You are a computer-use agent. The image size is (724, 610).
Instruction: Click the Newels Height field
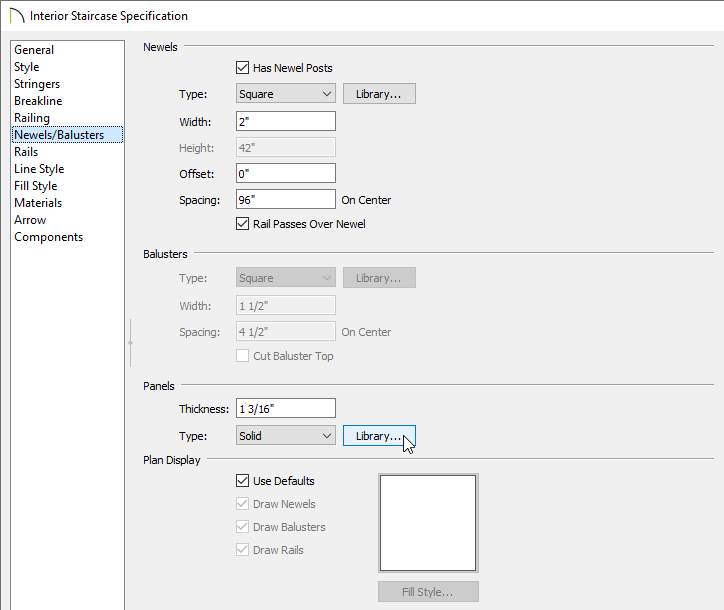(x=286, y=148)
